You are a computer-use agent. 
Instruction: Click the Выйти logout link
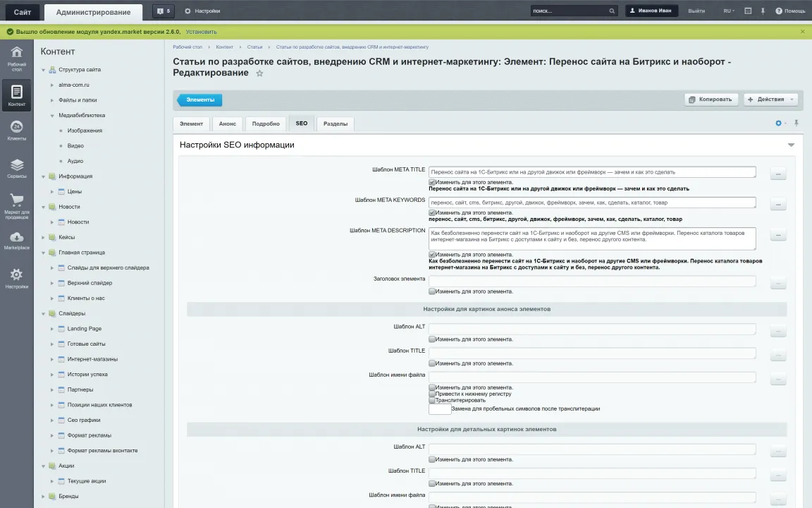click(x=696, y=11)
